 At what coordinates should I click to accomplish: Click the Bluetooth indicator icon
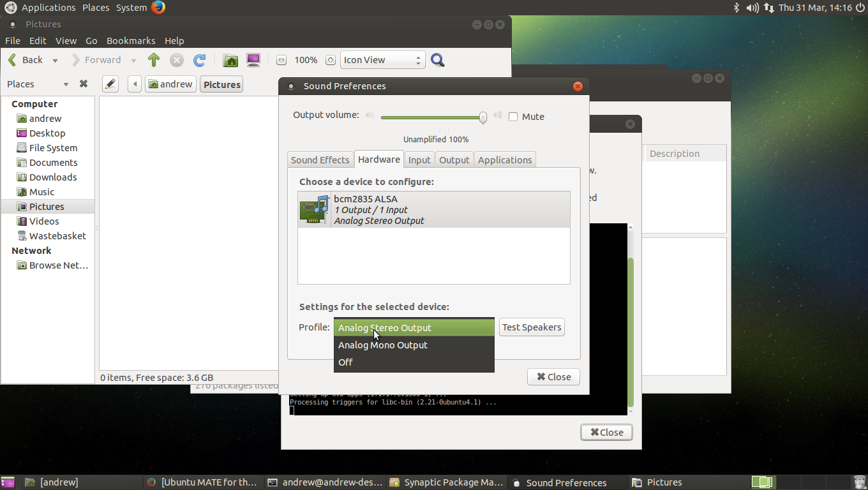(736, 8)
